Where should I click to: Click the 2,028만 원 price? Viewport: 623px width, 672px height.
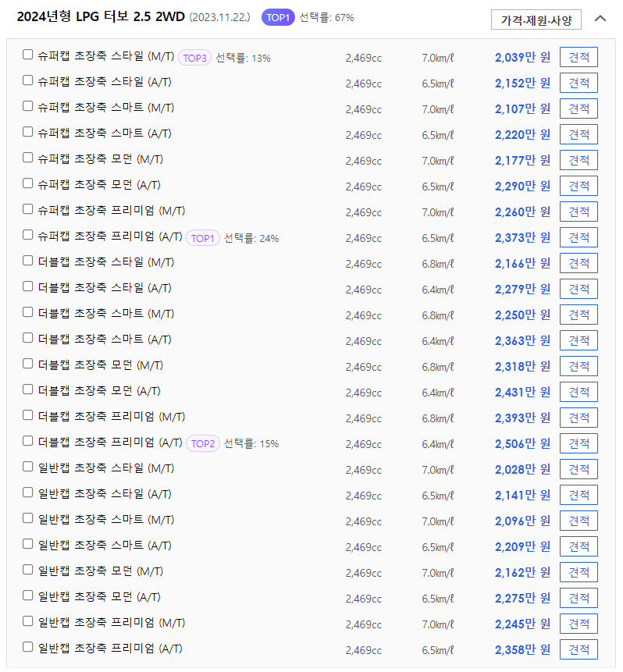522,469
